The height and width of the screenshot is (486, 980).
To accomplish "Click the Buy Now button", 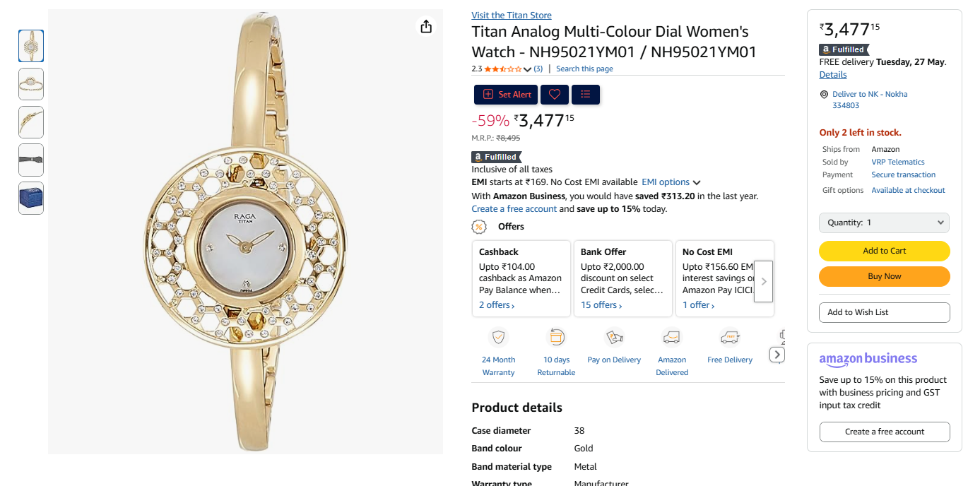I will 884,276.
